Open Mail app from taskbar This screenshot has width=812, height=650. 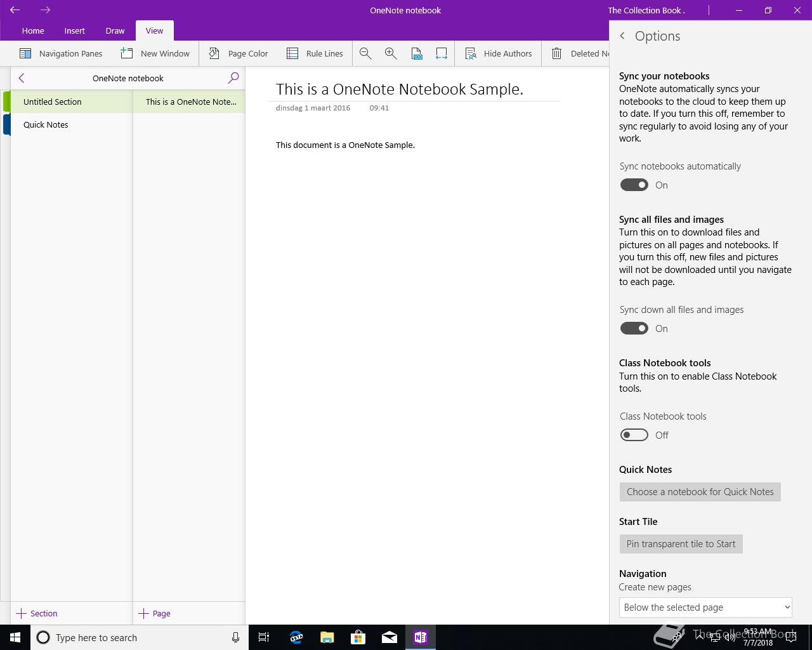point(389,637)
